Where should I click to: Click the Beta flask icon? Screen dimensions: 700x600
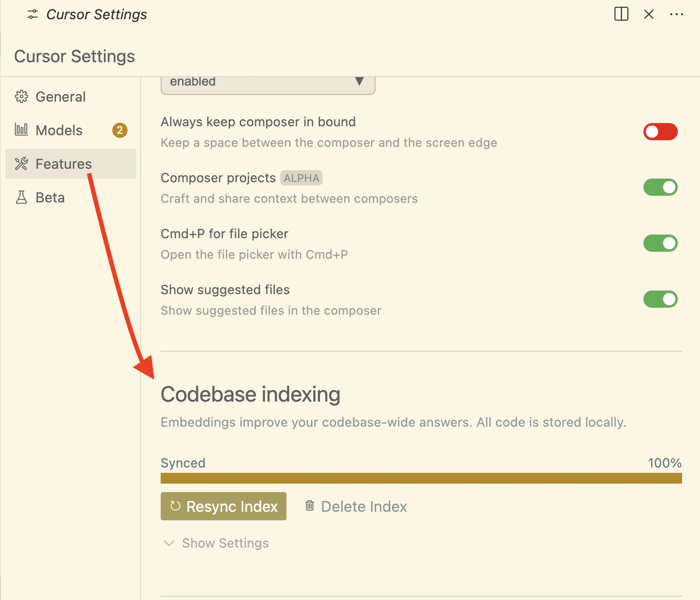click(21, 197)
